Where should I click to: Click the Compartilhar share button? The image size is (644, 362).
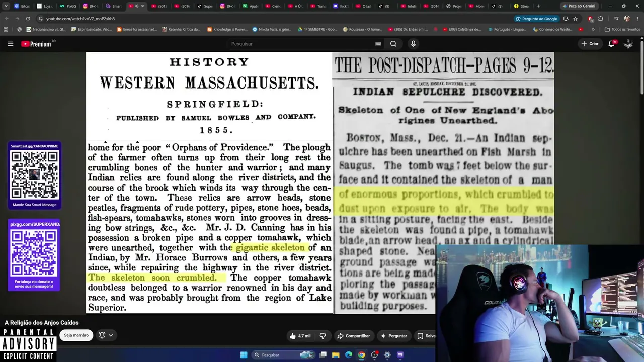click(x=353, y=336)
